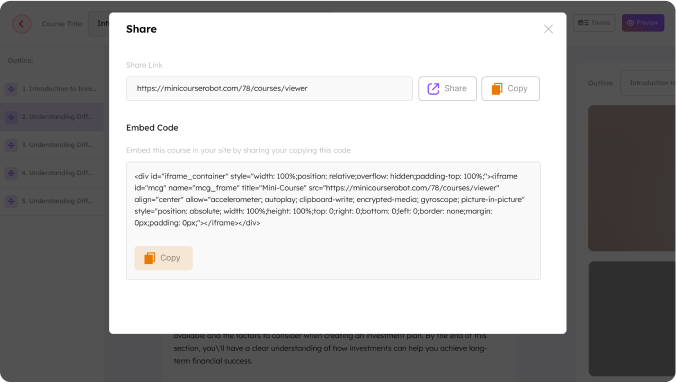Click the drag handle icon for outline item 4

(11, 173)
